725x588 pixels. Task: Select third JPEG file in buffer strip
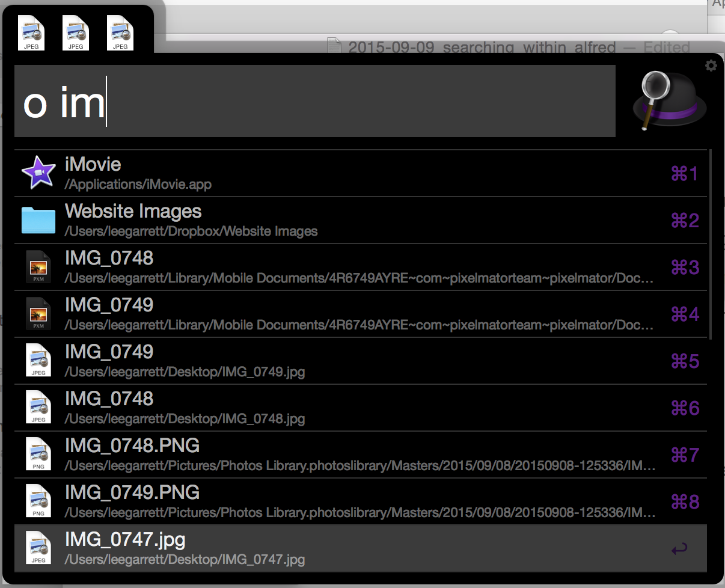120,32
